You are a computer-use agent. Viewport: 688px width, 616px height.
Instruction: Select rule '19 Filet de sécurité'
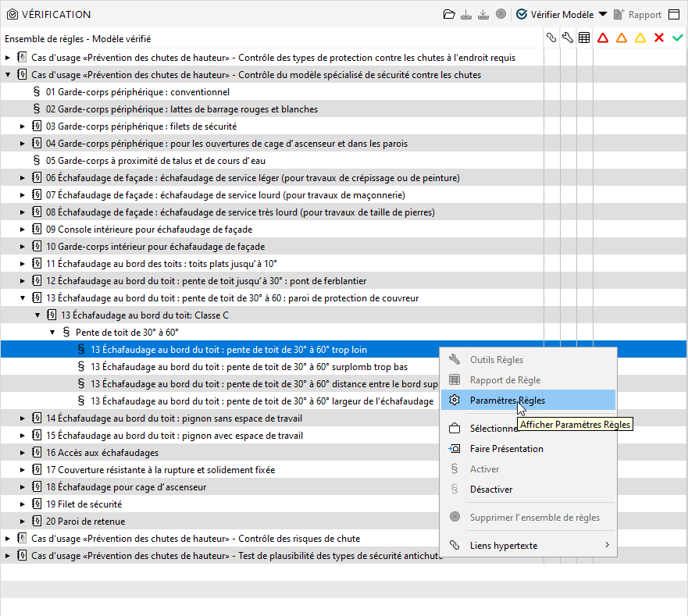click(84, 504)
